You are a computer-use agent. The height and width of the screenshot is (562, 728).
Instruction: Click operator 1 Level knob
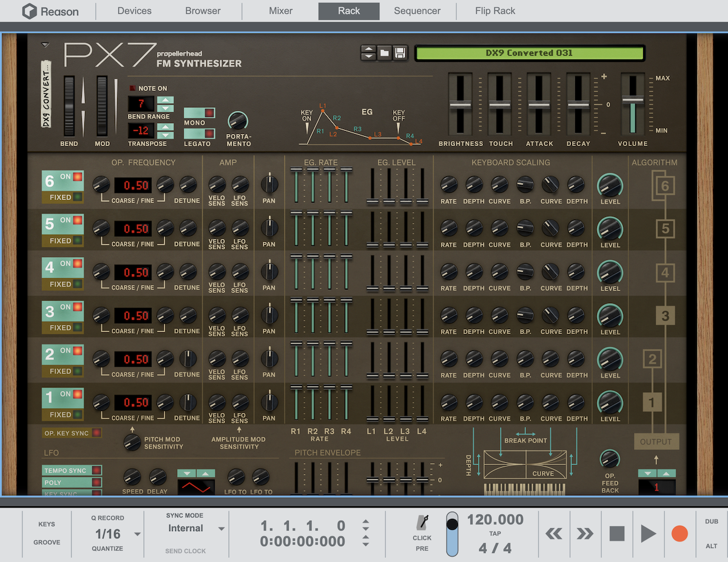[x=610, y=403]
